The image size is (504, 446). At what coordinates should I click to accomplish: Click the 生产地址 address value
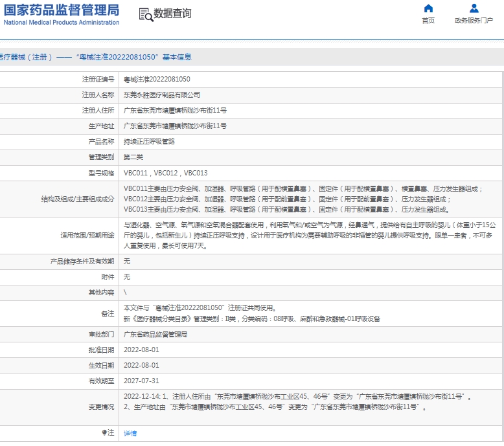[x=175, y=126]
